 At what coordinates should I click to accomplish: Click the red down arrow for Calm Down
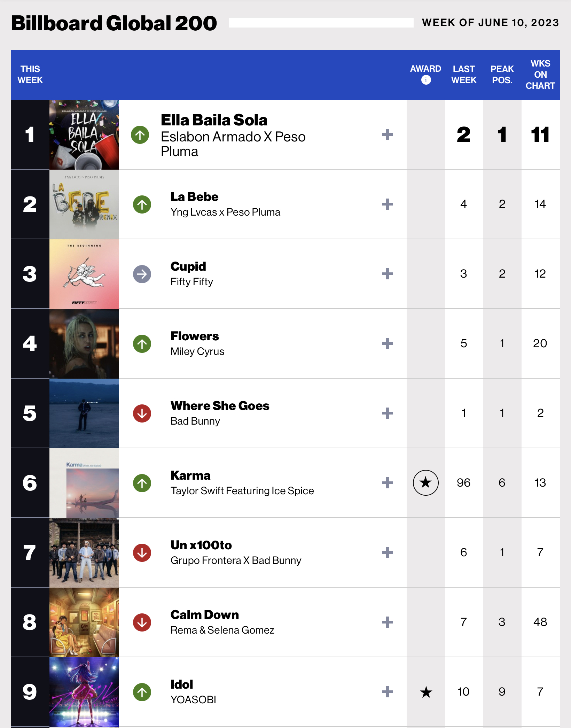(142, 622)
